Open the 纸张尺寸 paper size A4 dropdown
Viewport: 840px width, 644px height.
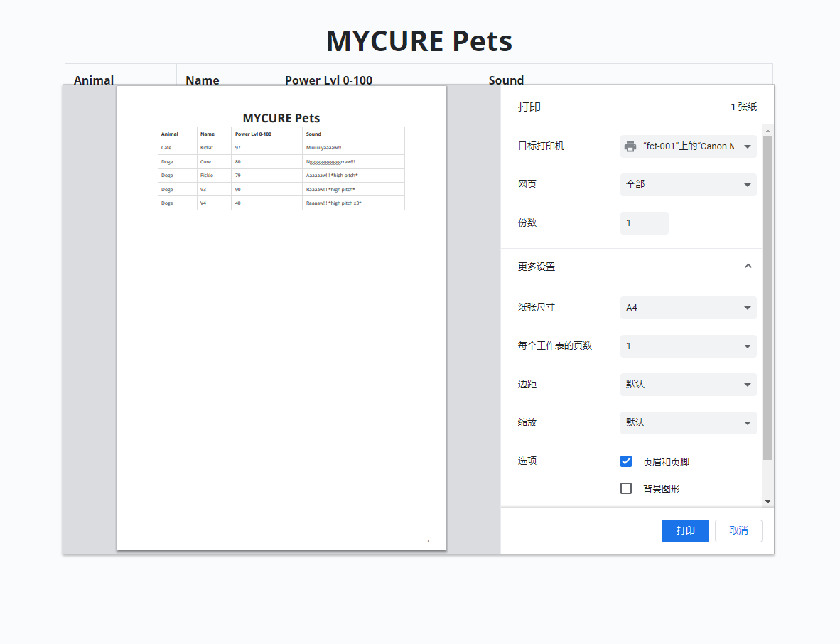coord(689,308)
